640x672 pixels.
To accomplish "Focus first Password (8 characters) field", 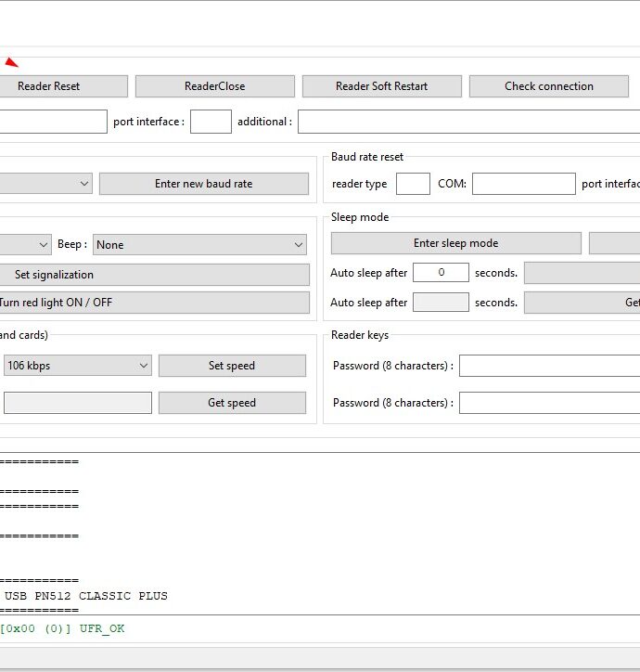I will click(550, 366).
